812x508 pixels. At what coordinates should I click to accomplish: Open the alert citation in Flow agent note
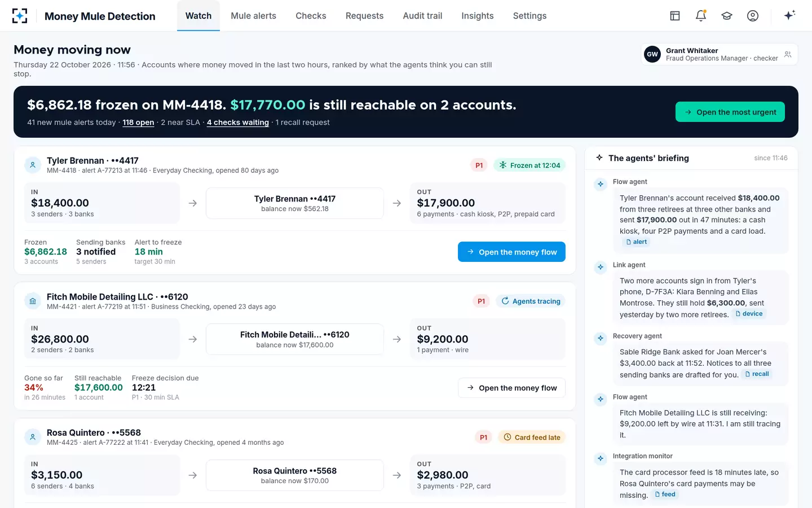(x=636, y=242)
